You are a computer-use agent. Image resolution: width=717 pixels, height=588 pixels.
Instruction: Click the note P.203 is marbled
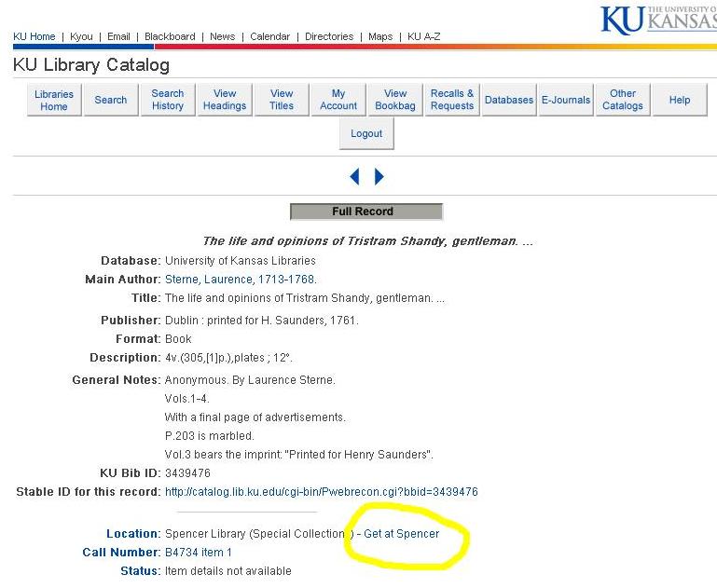click(x=209, y=436)
